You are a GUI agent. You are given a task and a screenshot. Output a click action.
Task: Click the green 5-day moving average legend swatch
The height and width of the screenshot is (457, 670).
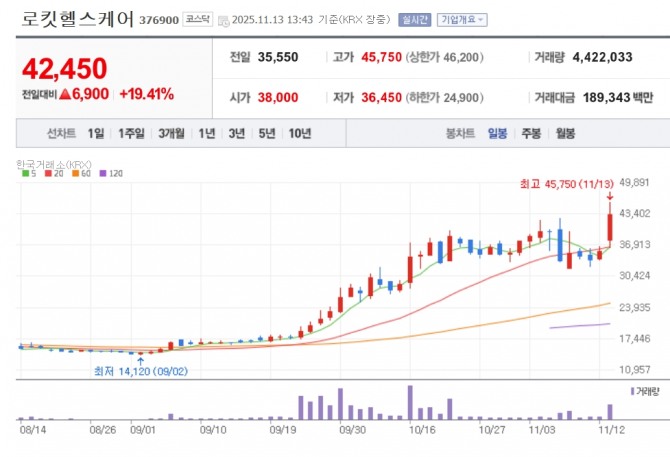point(26,173)
